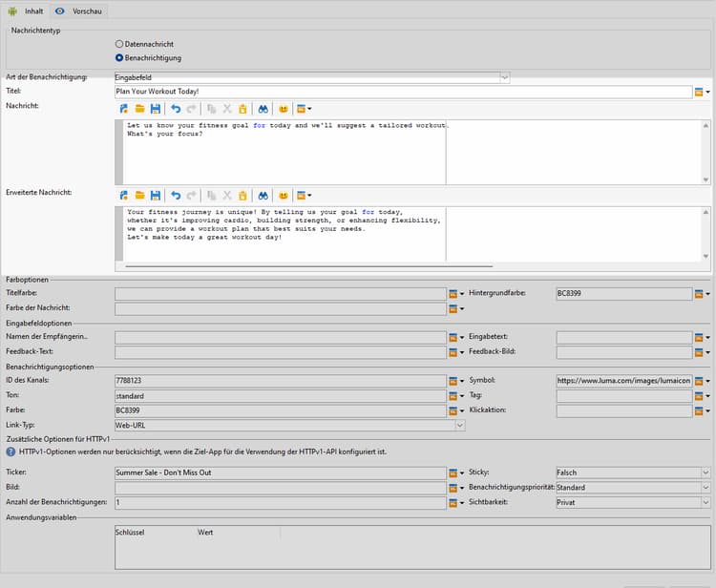Open find (binoculars) in Nachricht toolbar
This screenshot has height=588, width=716.
pos(263,110)
